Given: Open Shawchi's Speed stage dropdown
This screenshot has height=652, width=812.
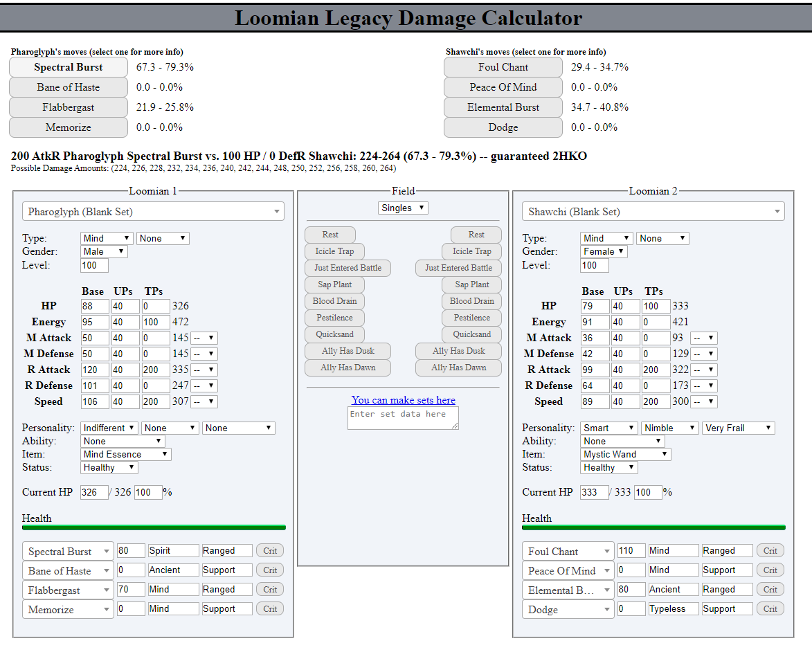Looking at the screenshot, I should pos(704,401).
